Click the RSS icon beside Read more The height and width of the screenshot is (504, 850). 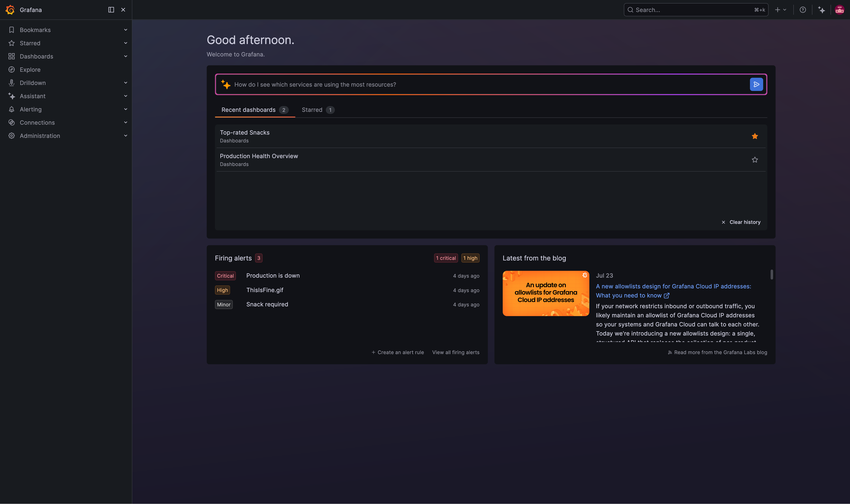click(670, 352)
